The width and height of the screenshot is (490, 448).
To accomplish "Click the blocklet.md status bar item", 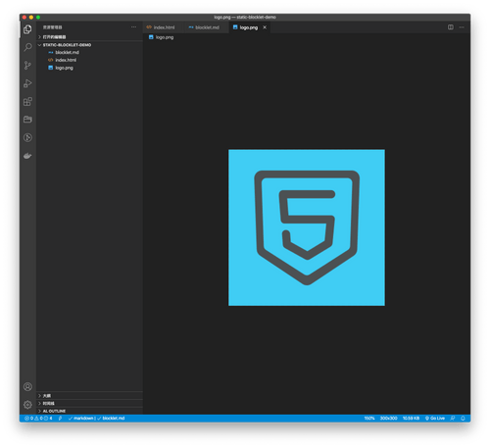I will click(x=111, y=419).
